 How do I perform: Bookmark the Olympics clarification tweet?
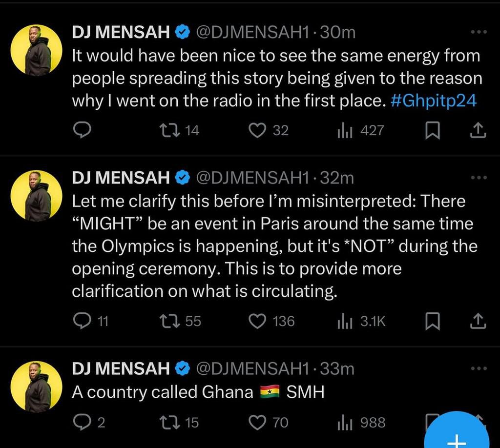coord(432,321)
